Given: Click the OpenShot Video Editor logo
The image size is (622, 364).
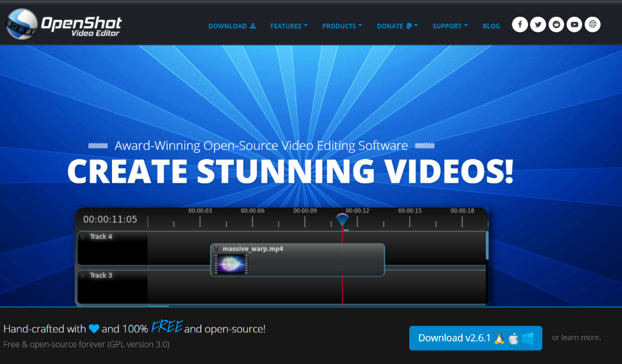Looking at the screenshot, I should tap(63, 25).
